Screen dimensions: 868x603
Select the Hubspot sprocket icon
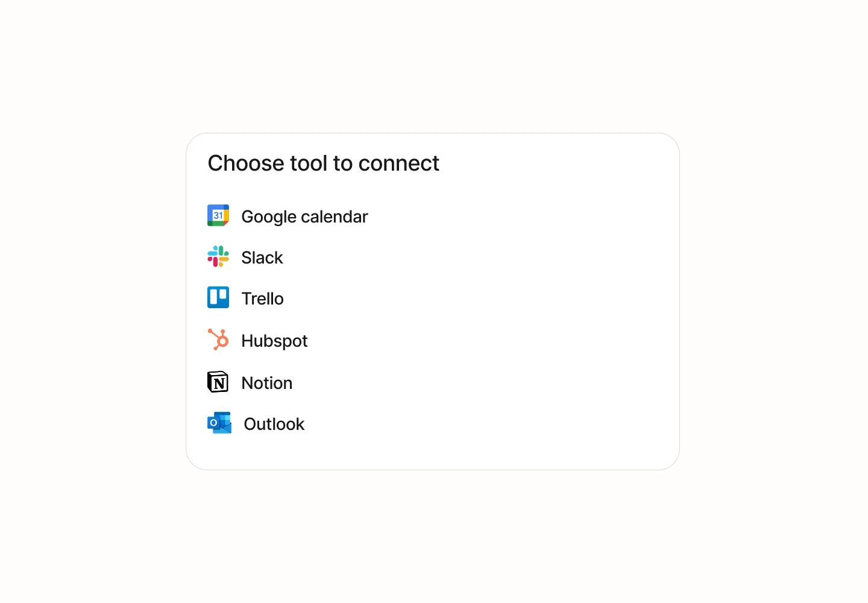coord(218,339)
